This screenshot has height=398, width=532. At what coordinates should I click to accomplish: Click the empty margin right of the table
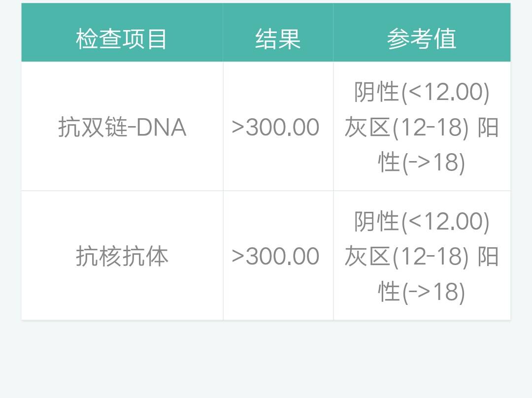point(522,197)
